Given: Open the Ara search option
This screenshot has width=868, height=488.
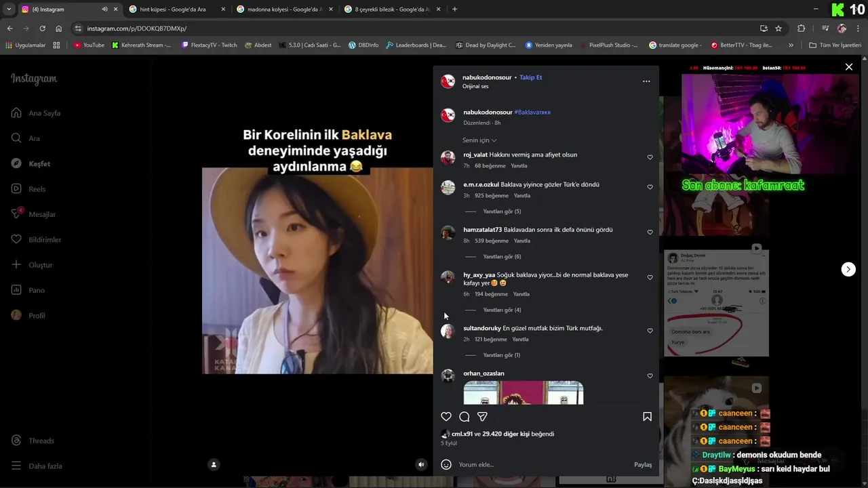Looking at the screenshot, I should tap(26, 138).
